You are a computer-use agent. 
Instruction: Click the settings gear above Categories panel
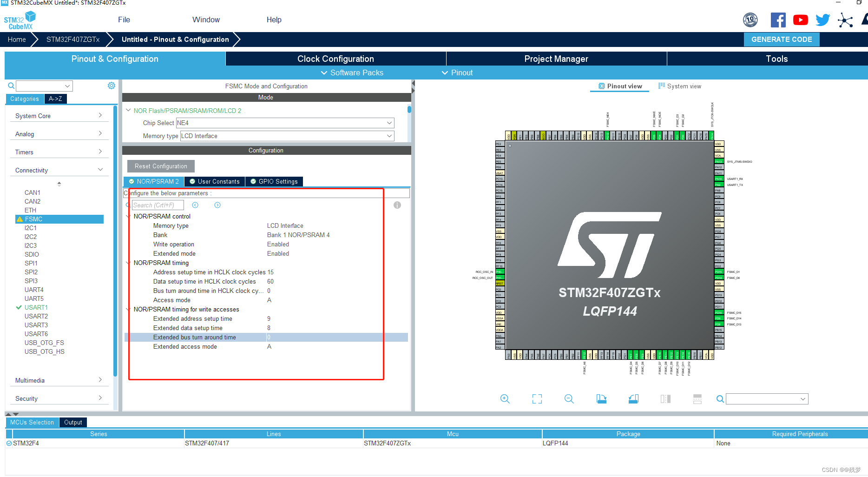click(x=111, y=85)
